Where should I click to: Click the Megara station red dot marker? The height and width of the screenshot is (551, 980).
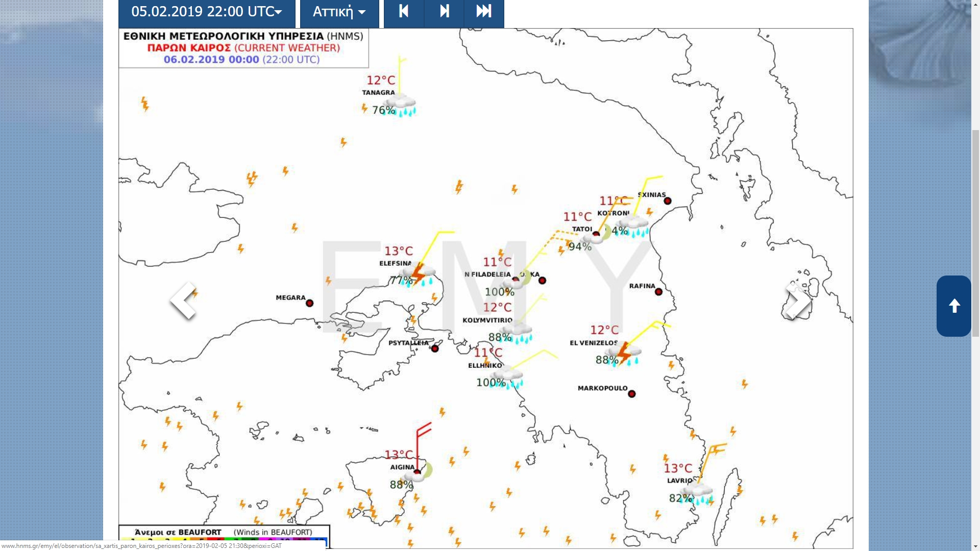pyautogui.click(x=309, y=303)
